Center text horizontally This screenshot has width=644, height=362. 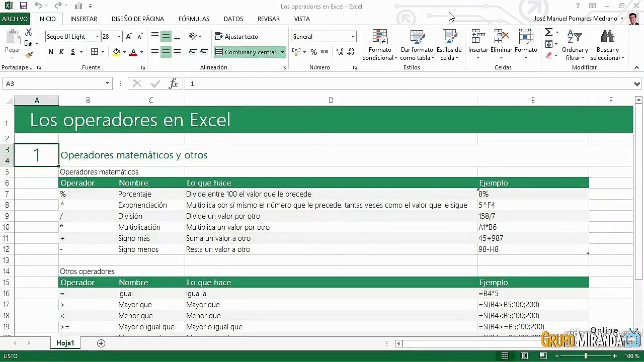pos(166,52)
